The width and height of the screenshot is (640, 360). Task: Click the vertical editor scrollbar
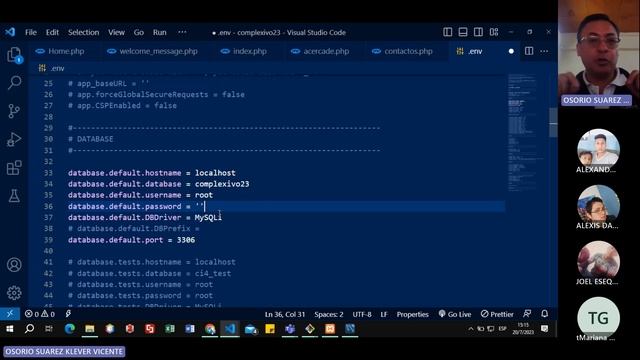[x=553, y=122]
